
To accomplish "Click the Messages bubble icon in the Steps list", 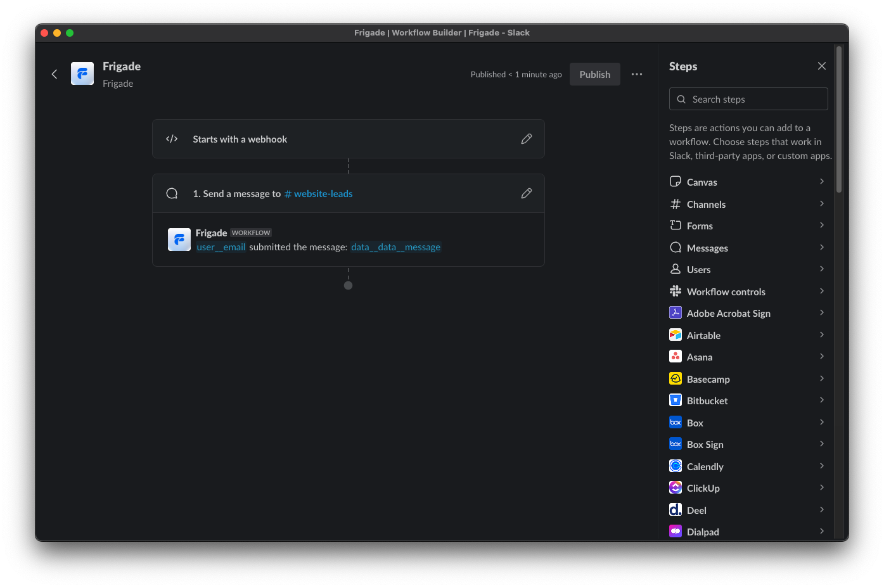I will [676, 247].
